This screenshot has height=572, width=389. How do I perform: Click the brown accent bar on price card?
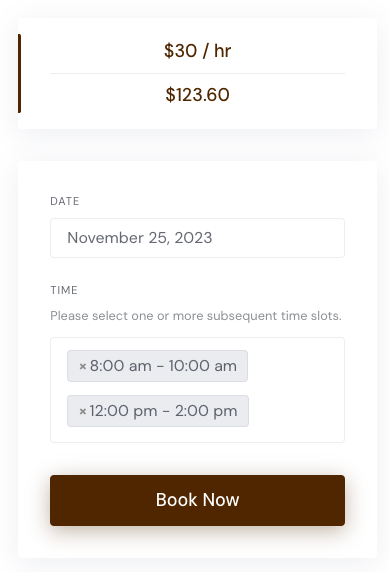pyautogui.click(x=19, y=73)
